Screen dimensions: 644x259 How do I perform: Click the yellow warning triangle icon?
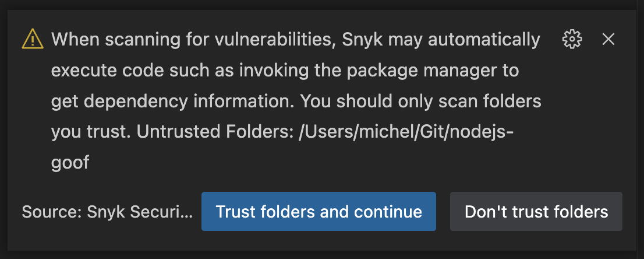[33, 40]
